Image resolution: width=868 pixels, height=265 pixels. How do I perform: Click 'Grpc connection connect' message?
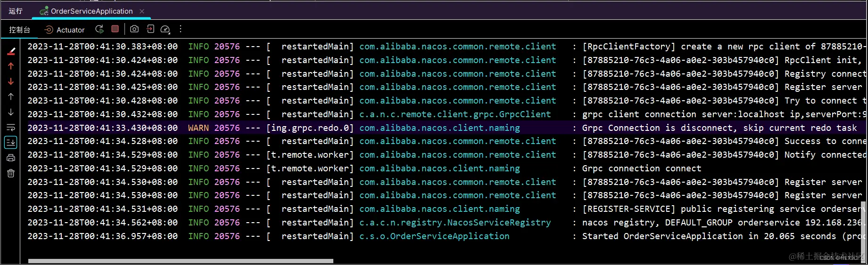tap(642, 168)
